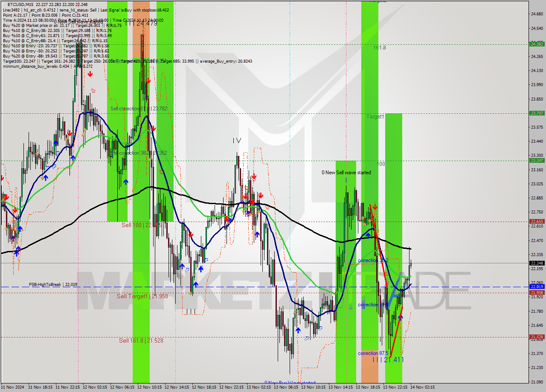Click '0 New Buy Wave started' label at chart bottom

290,383
